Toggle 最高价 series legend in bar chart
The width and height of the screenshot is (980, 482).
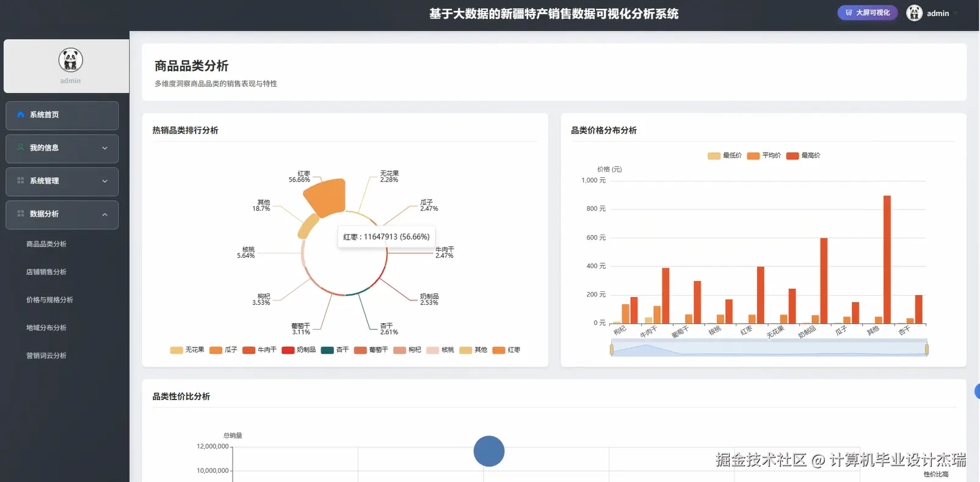803,156
